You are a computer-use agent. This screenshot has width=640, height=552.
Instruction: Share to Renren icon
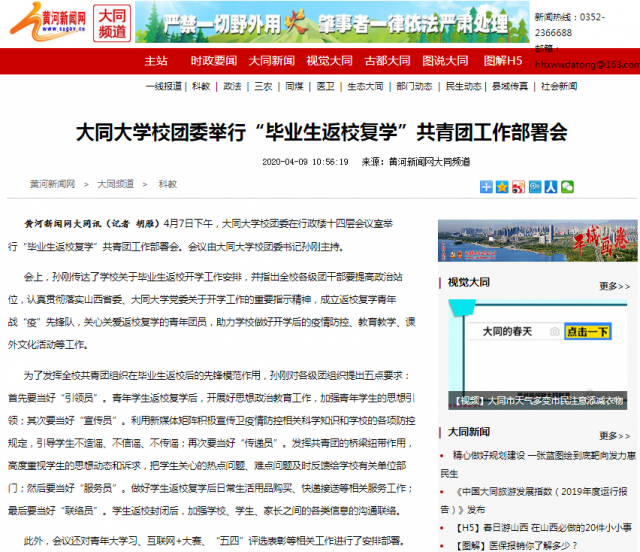coord(551,187)
